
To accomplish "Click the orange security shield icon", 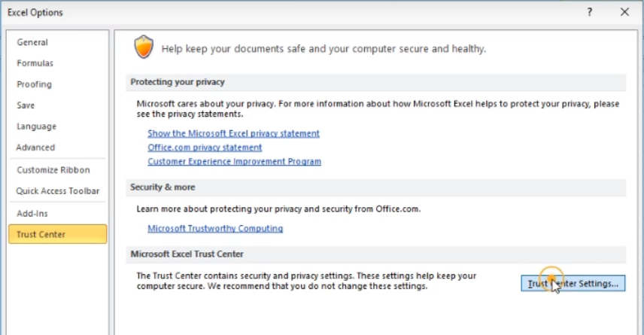I will click(144, 47).
